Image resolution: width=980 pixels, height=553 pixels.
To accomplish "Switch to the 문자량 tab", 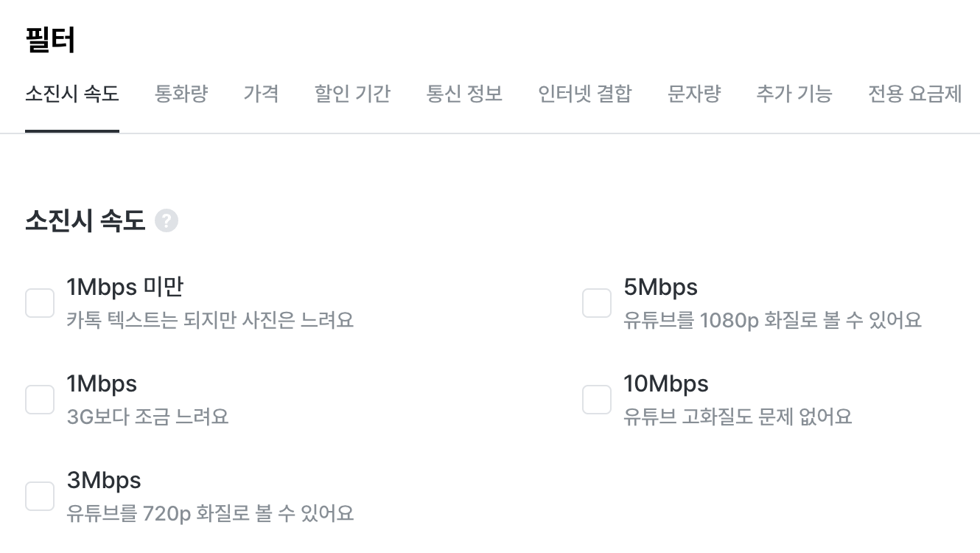I will [693, 94].
